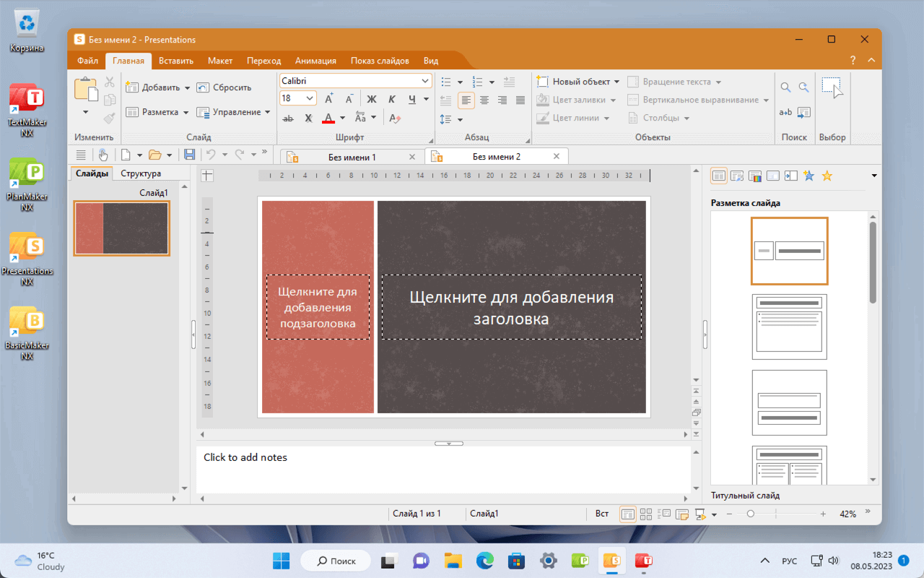Click the bulleted list icon
The image size is (924, 578).
click(446, 82)
